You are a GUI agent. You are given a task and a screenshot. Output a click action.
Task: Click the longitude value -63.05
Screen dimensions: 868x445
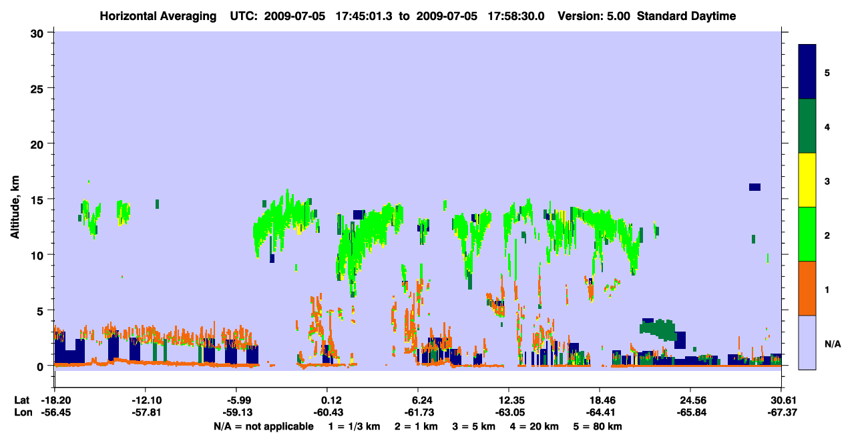coord(509,412)
